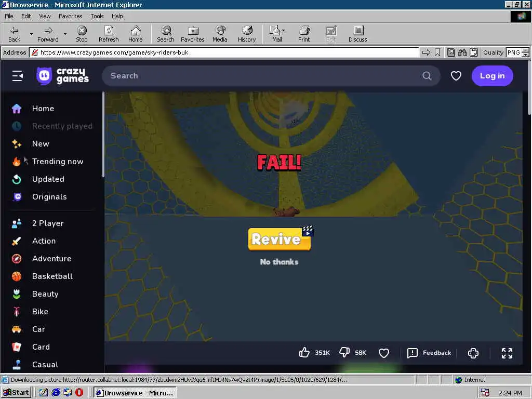Open the File menu
532x399 pixels.
coord(9,16)
